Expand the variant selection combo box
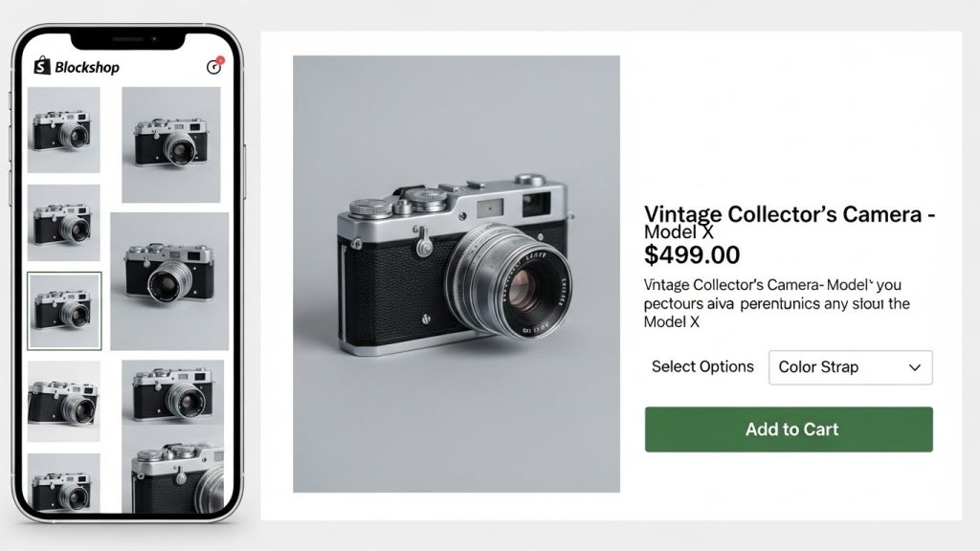This screenshot has height=551, width=980. tap(849, 367)
